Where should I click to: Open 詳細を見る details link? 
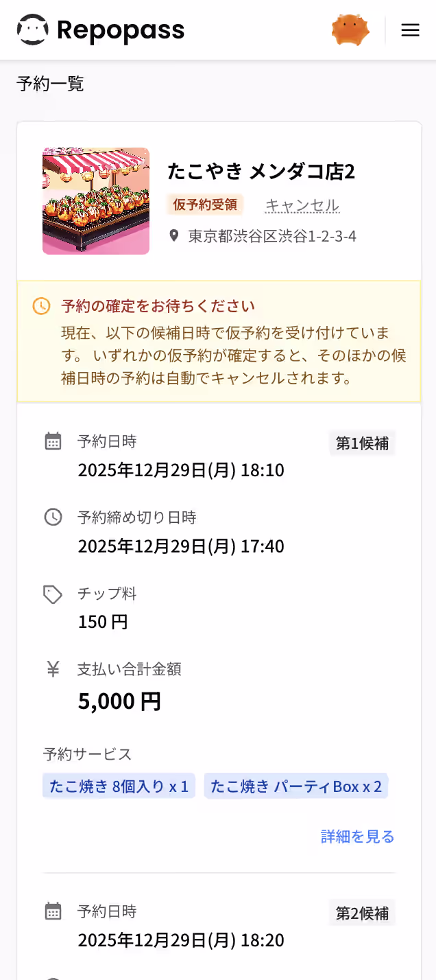click(x=358, y=837)
